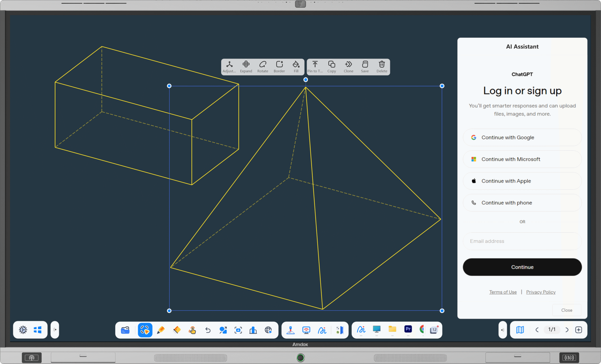
Task: Close the AI Assistant panel
Action: (566, 310)
